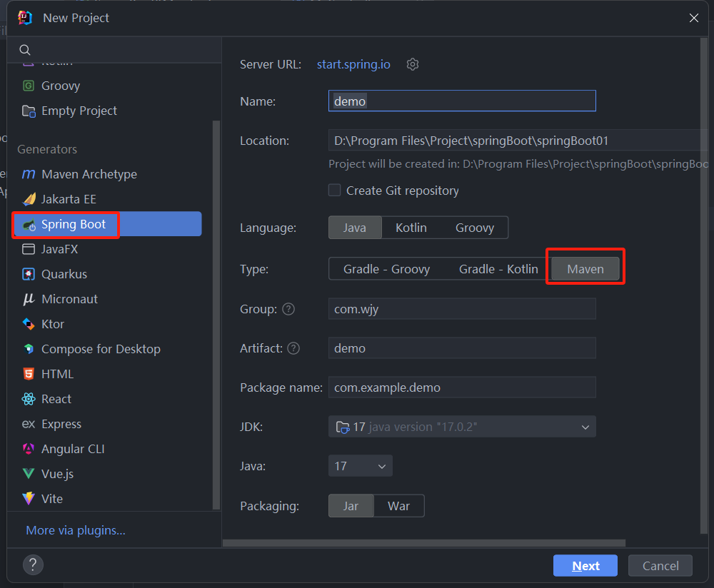Close the New Project dialog
714x588 pixels.
(693, 18)
